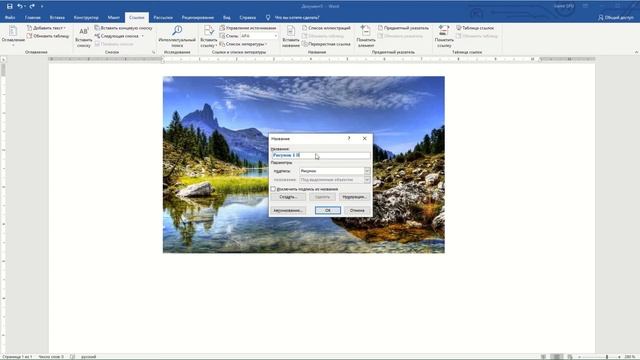The width and height of the screenshot is (640, 360).
Task: Switch to the Рецензирование tab
Action: point(198,18)
